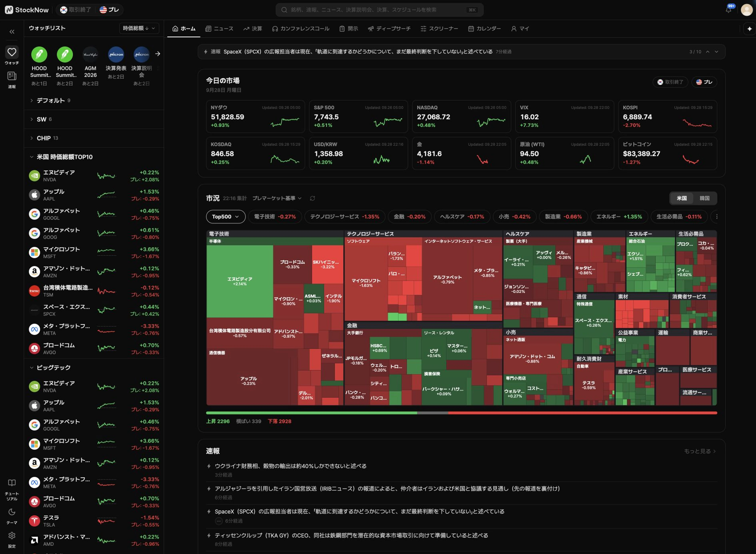
Task: Open the first HOOD Summit event icon
Action: pos(39,54)
